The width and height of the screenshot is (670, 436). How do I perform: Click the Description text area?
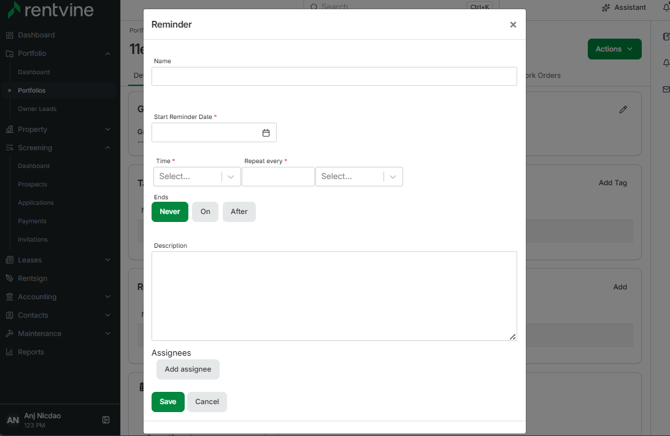click(x=334, y=296)
